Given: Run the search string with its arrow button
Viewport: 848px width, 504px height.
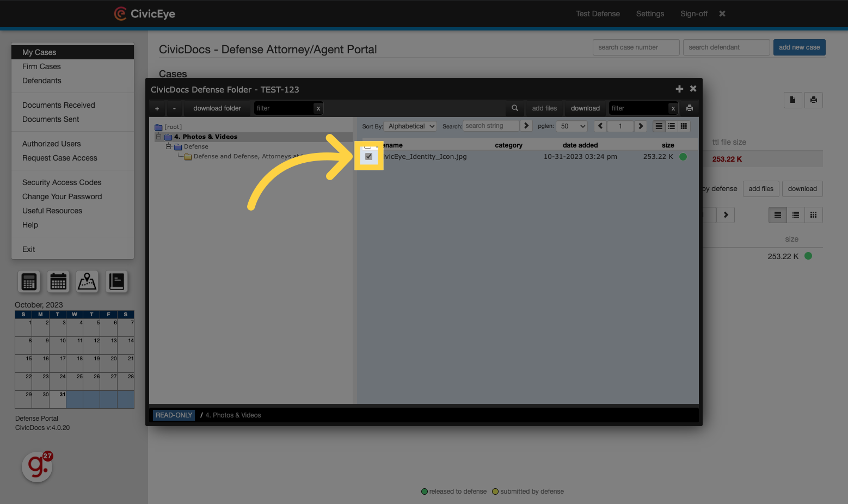Looking at the screenshot, I should tap(526, 126).
